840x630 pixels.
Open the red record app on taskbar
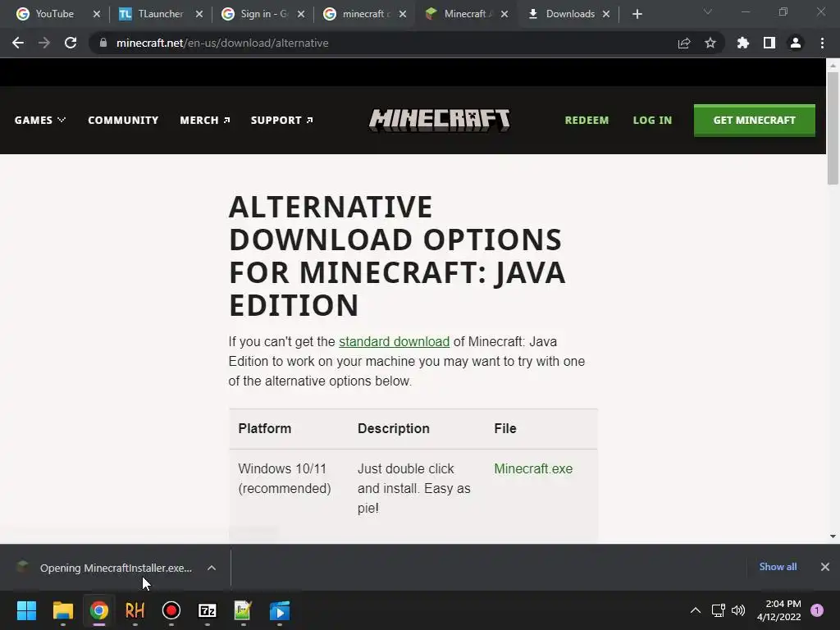pos(171,610)
